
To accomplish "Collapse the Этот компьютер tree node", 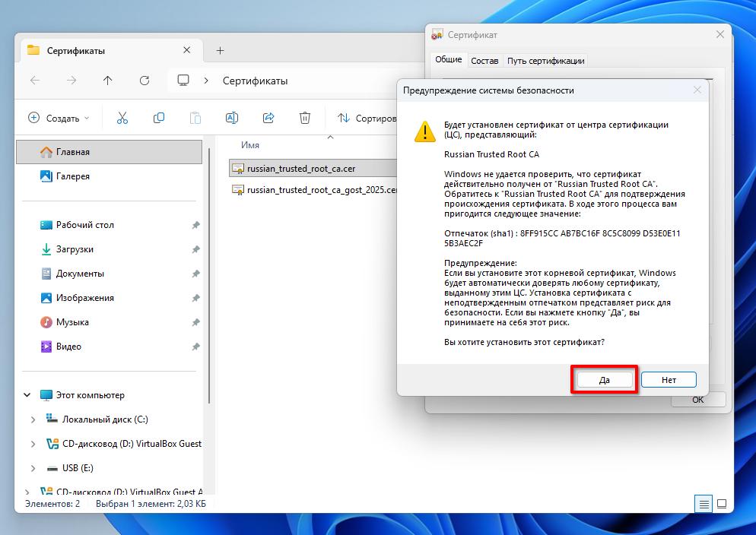I will point(27,395).
